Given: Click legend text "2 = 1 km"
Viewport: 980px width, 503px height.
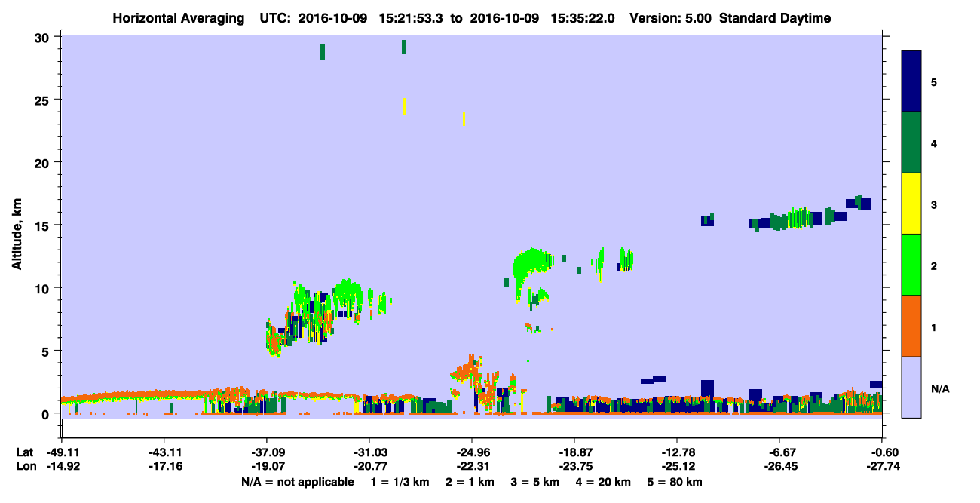Looking at the screenshot, I should coord(470,482).
